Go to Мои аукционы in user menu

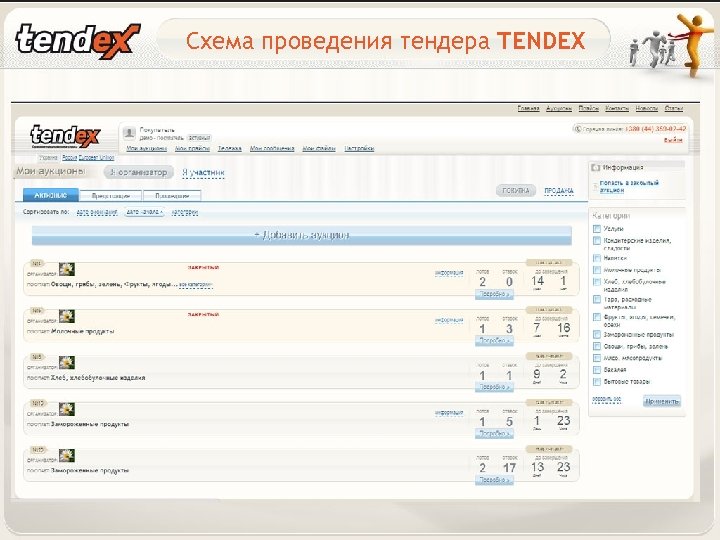tap(146, 148)
